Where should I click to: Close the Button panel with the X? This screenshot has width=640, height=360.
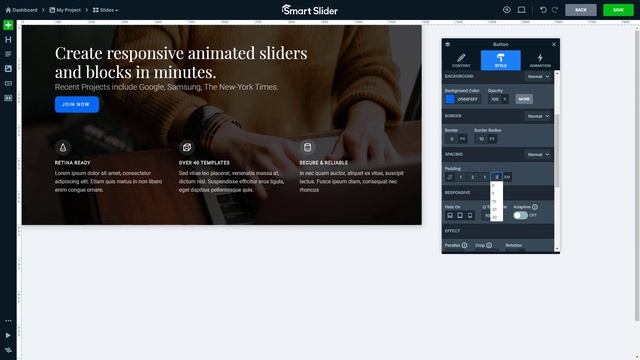(x=554, y=44)
